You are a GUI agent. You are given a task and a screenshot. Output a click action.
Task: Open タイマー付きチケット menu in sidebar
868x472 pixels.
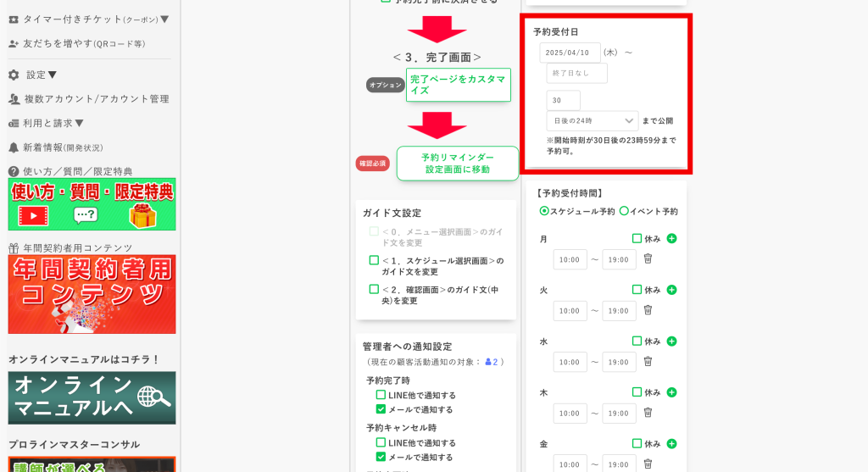pyautogui.click(x=89, y=19)
